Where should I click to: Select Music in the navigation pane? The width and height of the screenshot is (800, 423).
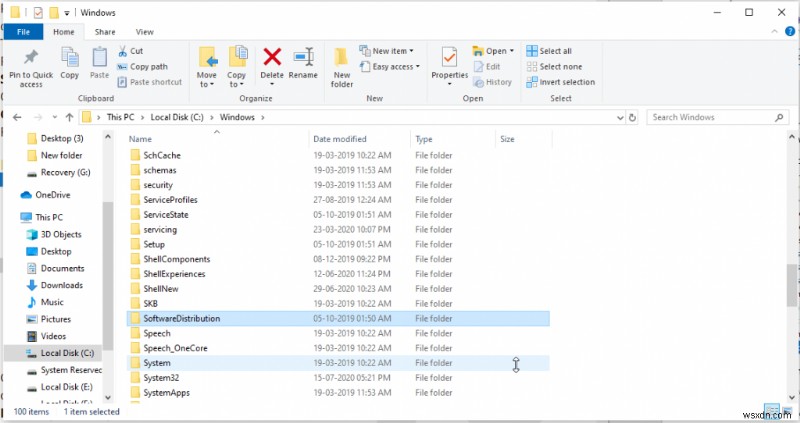(52, 302)
